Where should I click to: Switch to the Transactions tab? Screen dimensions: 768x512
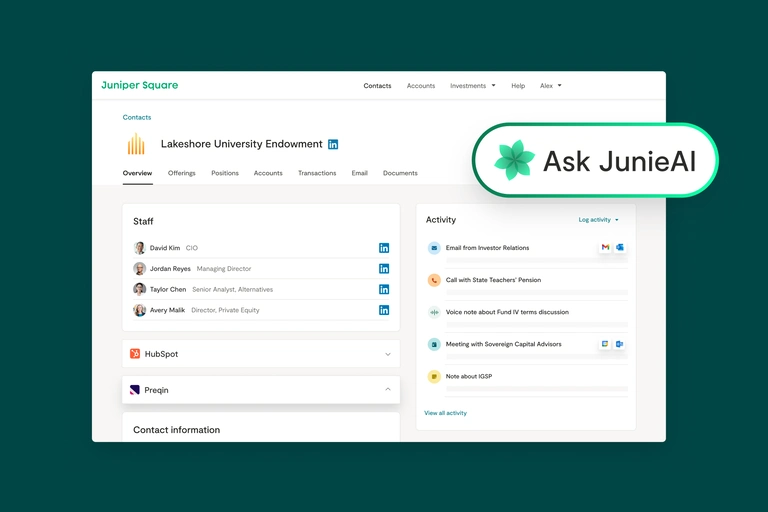click(317, 173)
